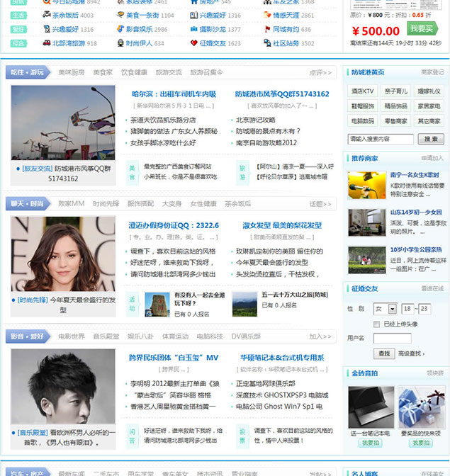Open 同城有约 flag icon

pos(266,30)
